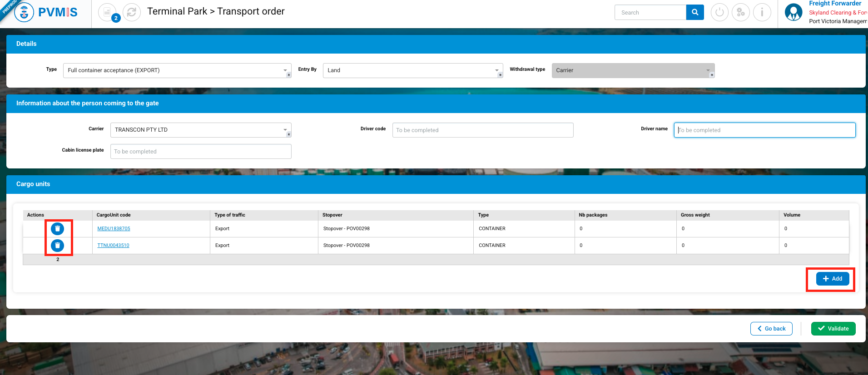The height and width of the screenshot is (375, 868).
Task: Open the documents icon with badge 2
Action: click(x=107, y=12)
